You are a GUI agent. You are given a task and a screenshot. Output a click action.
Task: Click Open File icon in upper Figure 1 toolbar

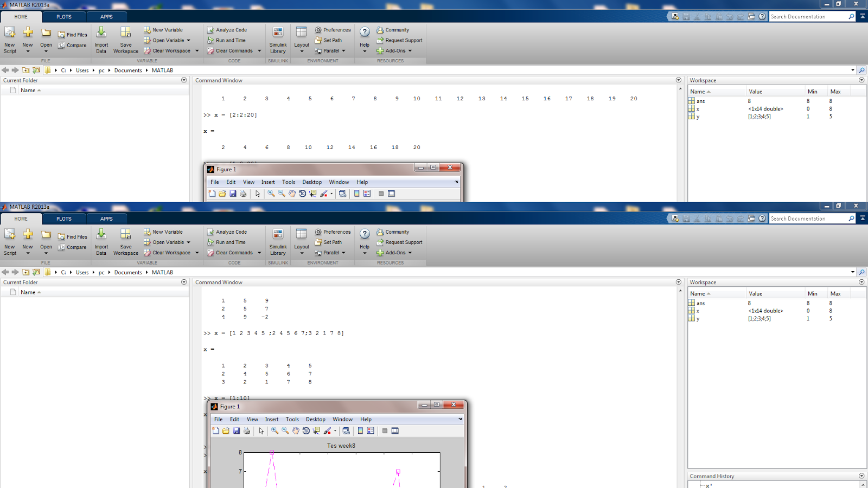[222, 194]
